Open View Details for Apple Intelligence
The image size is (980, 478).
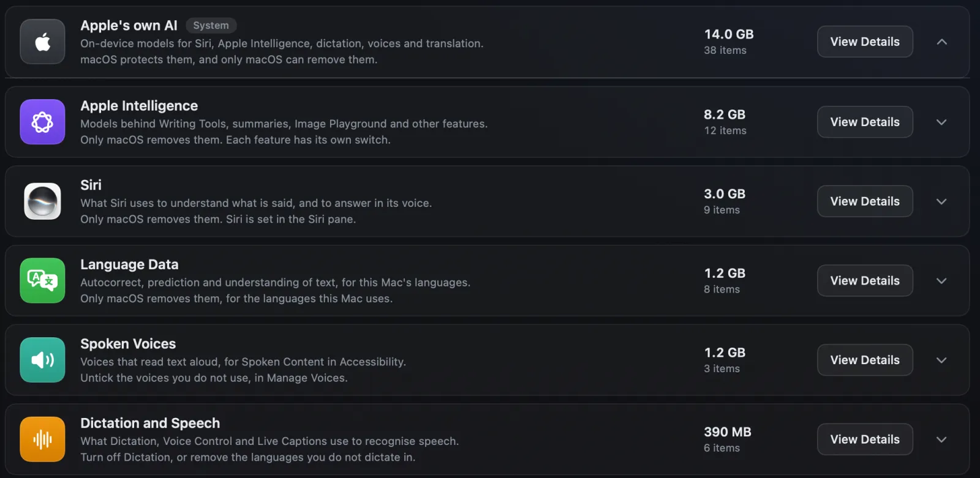point(865,122)
